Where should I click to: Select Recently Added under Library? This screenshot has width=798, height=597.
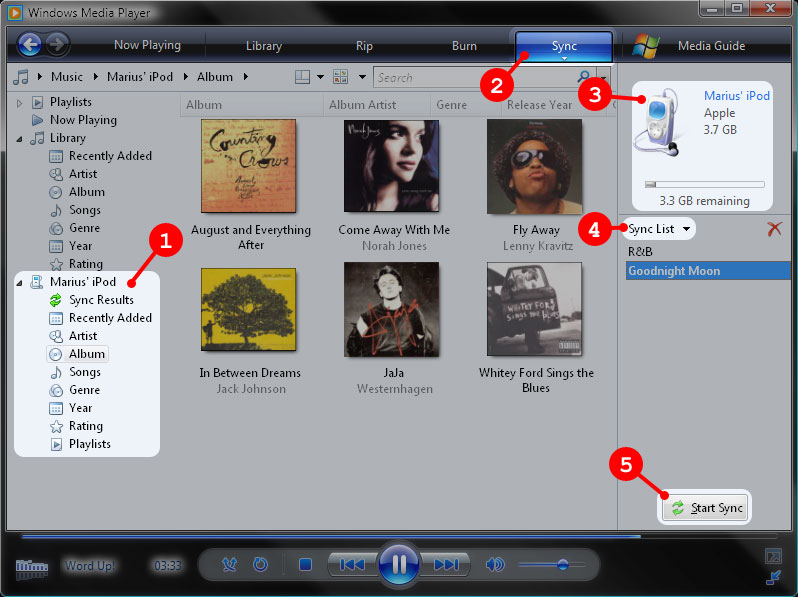[x=110, y=156]
